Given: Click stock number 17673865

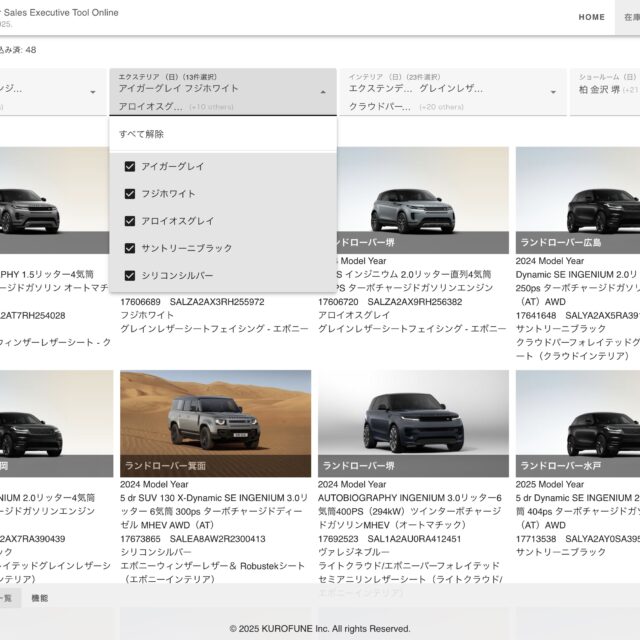Looking at the screenshot, I should (x=140, y=539).
